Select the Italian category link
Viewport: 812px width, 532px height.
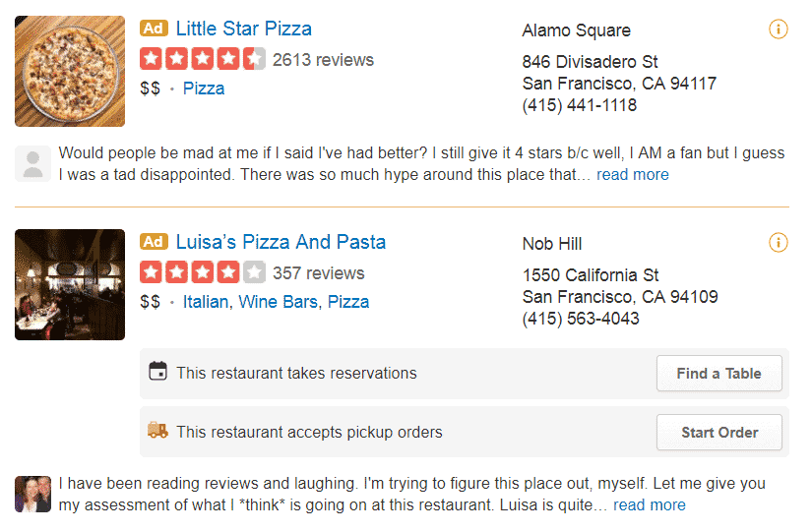pos(206,302)
